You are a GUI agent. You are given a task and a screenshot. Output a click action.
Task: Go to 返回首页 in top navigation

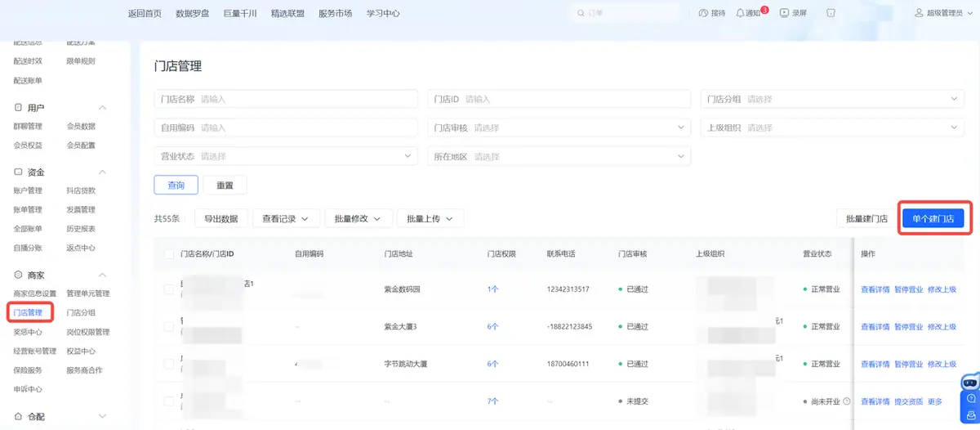pyautogui.click(x=145, y=13)
